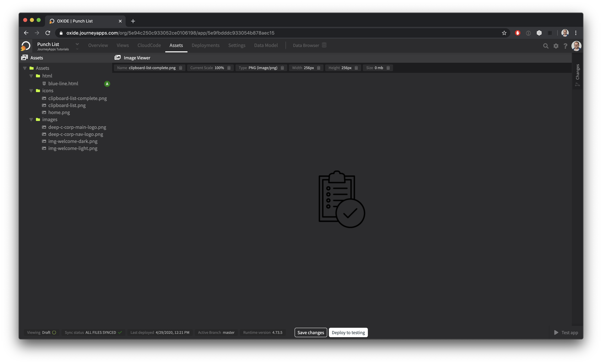
Task: Click the clipboard checkmark image preview
Action: (x=342, y=199)
